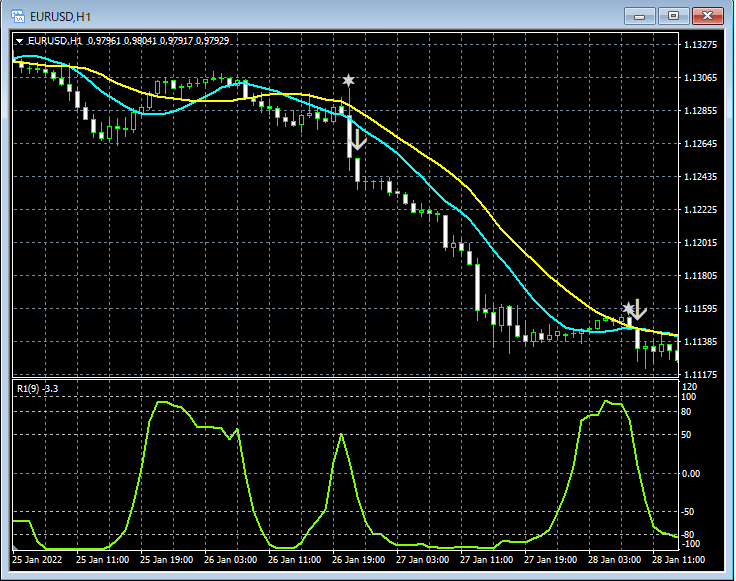
Task: Close the EURUSD,H1 chart window
Action: [707, 16]
